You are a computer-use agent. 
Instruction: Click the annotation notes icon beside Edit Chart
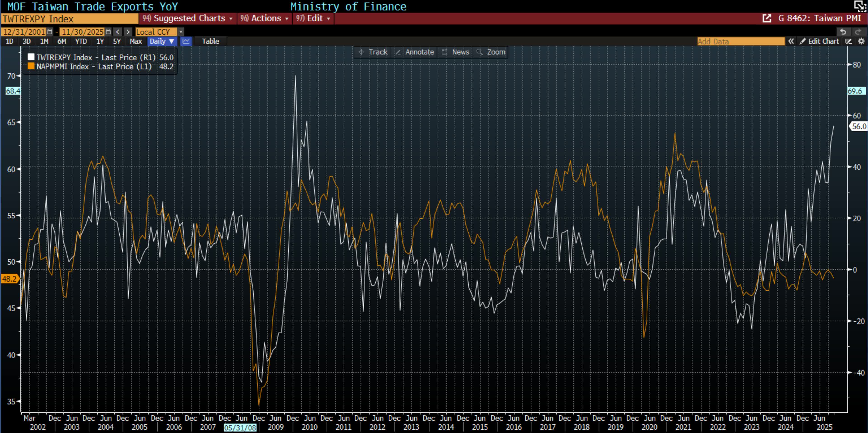point(849,41)
